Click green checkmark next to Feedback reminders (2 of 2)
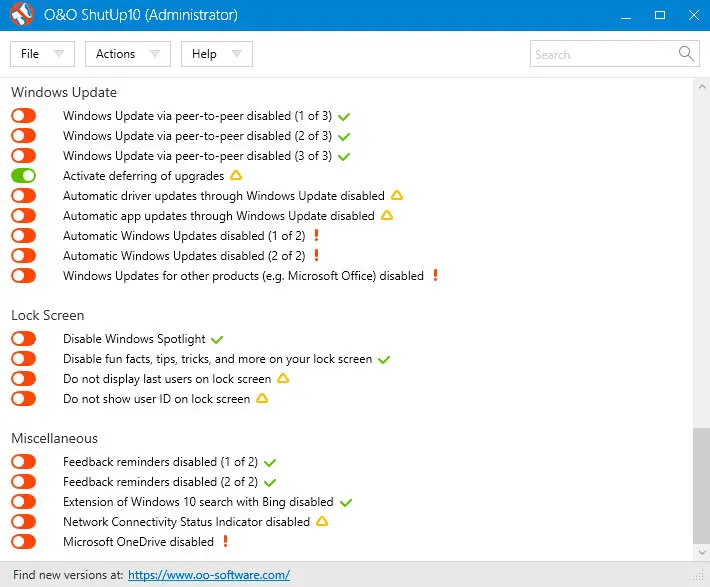 click(x=270, y=483)
